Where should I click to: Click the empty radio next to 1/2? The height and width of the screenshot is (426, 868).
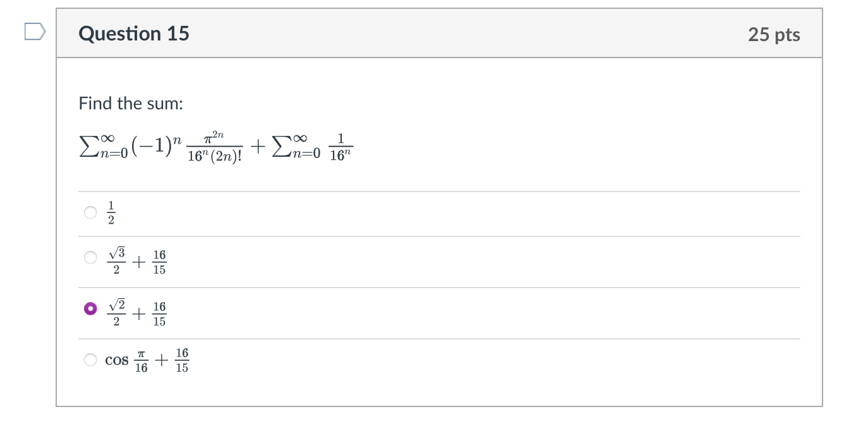pos(90,212)
